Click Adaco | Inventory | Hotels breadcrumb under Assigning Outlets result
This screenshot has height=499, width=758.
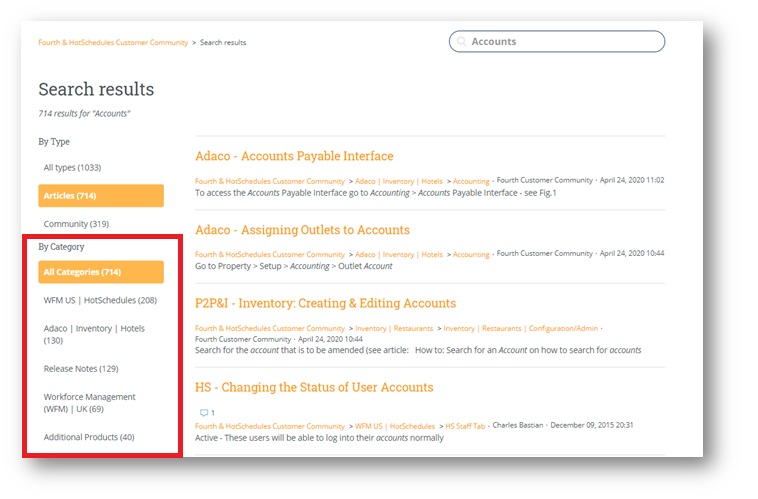click(399, 254)
